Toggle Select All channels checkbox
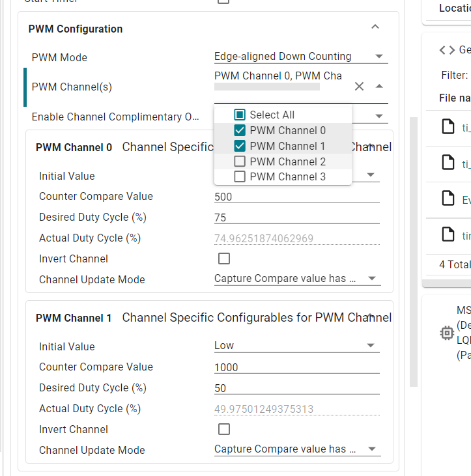 point(240,115)
